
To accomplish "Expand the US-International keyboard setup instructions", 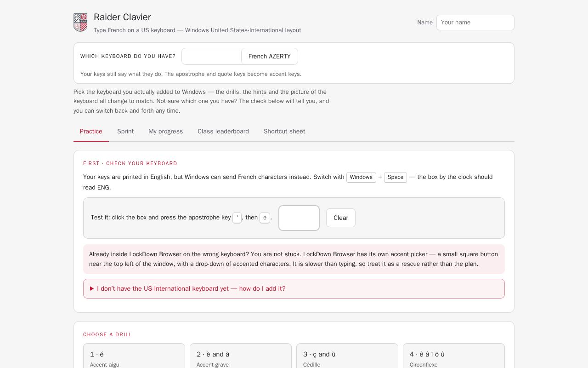I will coord(294,289).
